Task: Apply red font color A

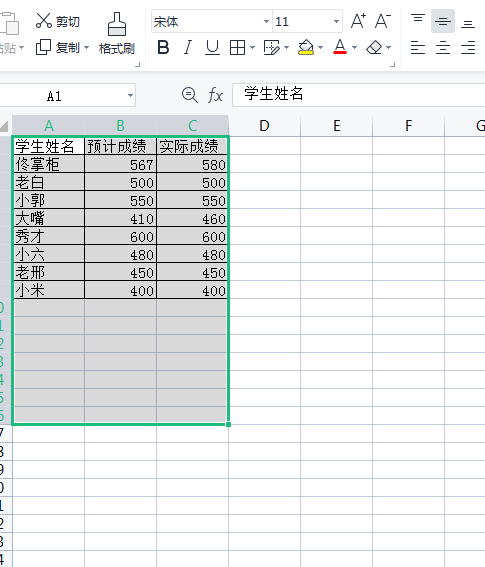Action: click(340, 47)
